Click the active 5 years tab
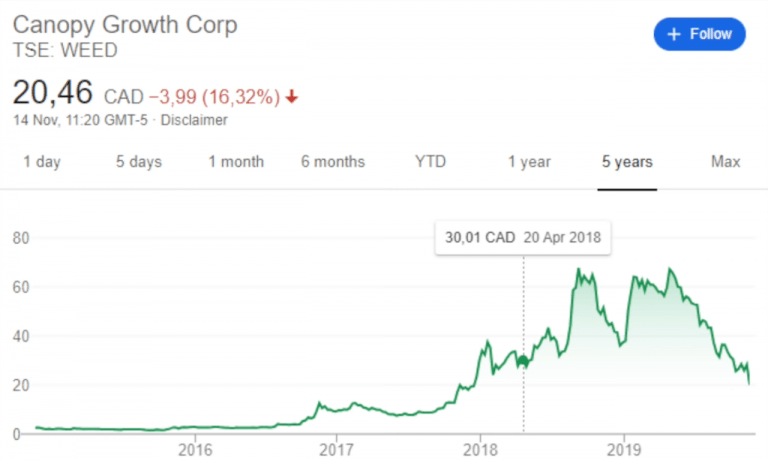This screenshot has width=768, height=461. (x=627, y=162)
